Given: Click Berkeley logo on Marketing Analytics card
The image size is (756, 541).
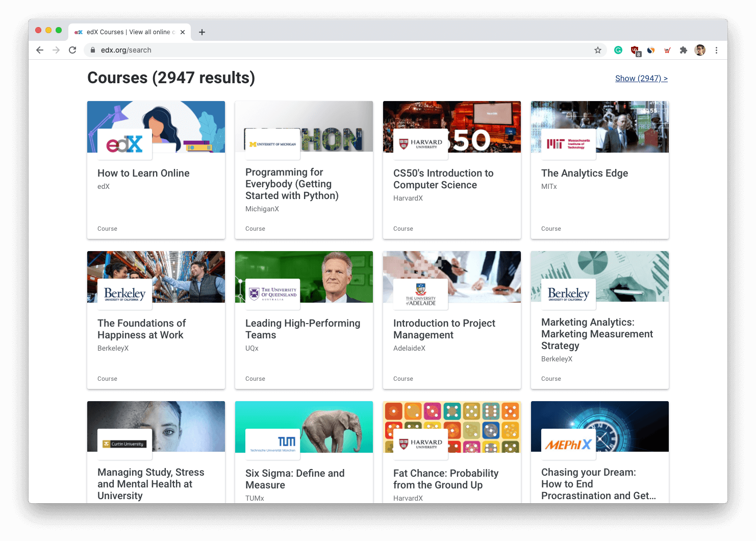Looking at the screenshot, I should (568, 294).
